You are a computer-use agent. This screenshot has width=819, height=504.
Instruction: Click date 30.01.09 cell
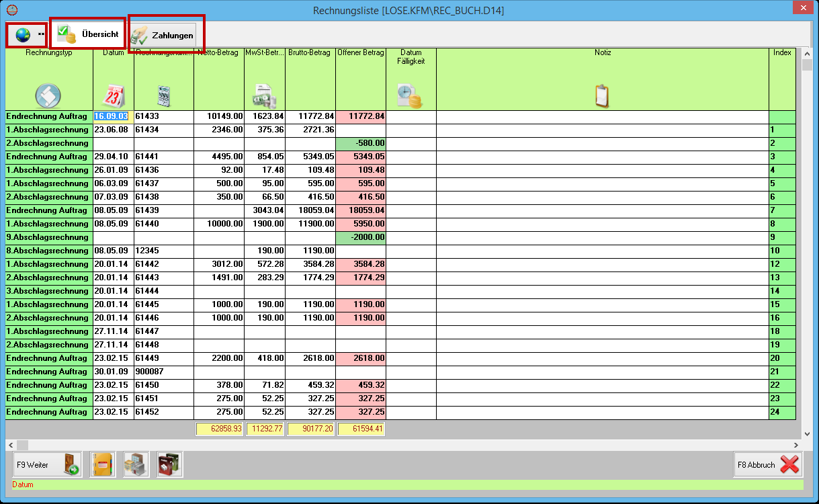pyautogui.click(x=114, y=372)
